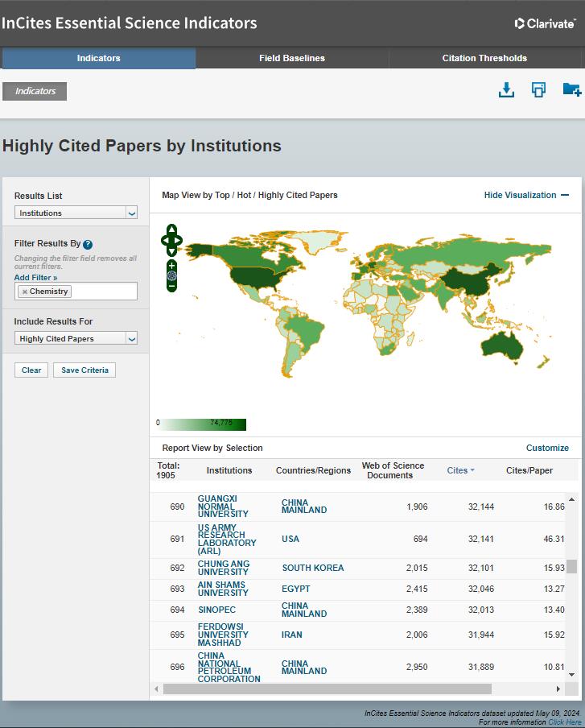Click the Indicators breadcrumb button
The height and width of the screenshot is (728, 585).
[x=35, y=91]
